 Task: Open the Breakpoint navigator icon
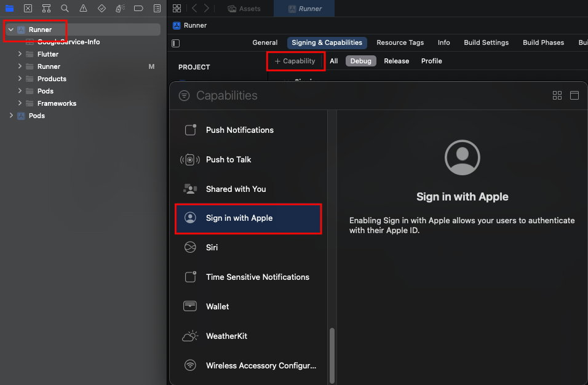pyautogui.click(x=138, y=8)
